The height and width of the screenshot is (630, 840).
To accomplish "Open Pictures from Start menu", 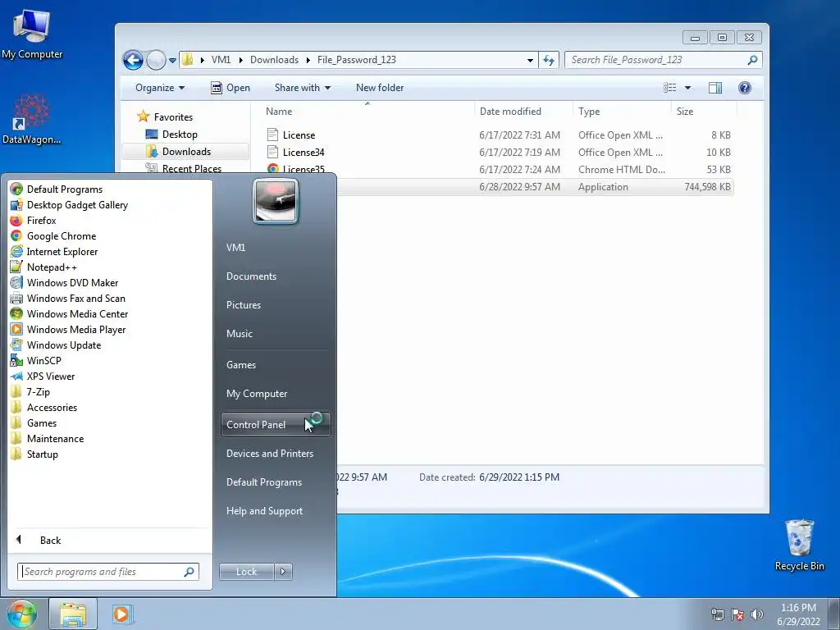I will coord(243,305).
